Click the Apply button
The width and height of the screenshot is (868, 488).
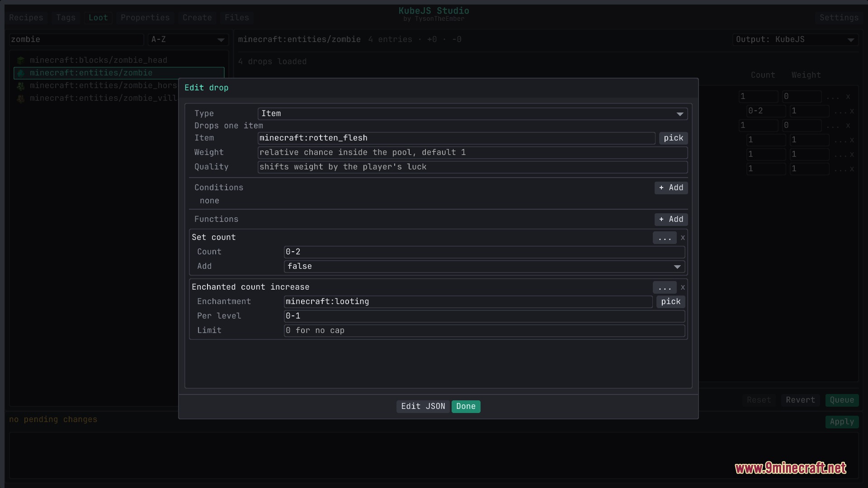(x=842, y=422)
